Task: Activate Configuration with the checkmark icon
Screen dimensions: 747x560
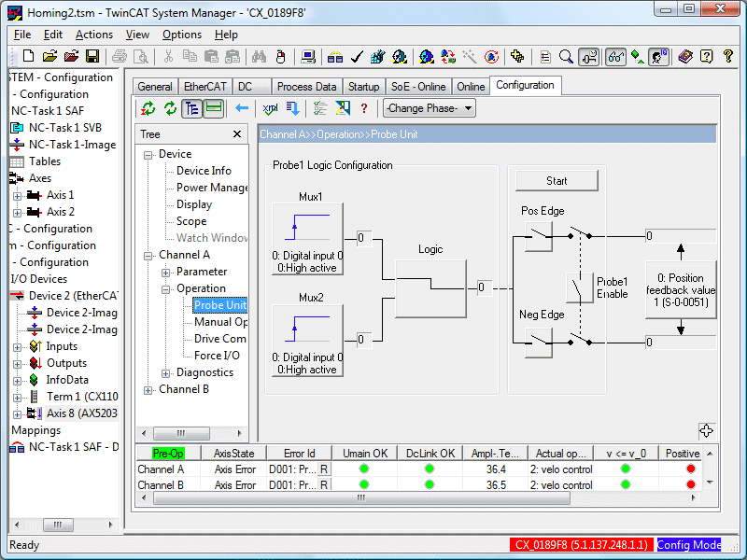Action: [x=357, y=54]
